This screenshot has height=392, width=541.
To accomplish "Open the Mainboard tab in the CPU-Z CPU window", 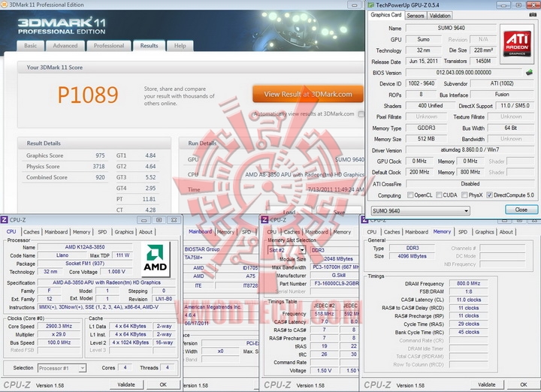I will 56,232.
